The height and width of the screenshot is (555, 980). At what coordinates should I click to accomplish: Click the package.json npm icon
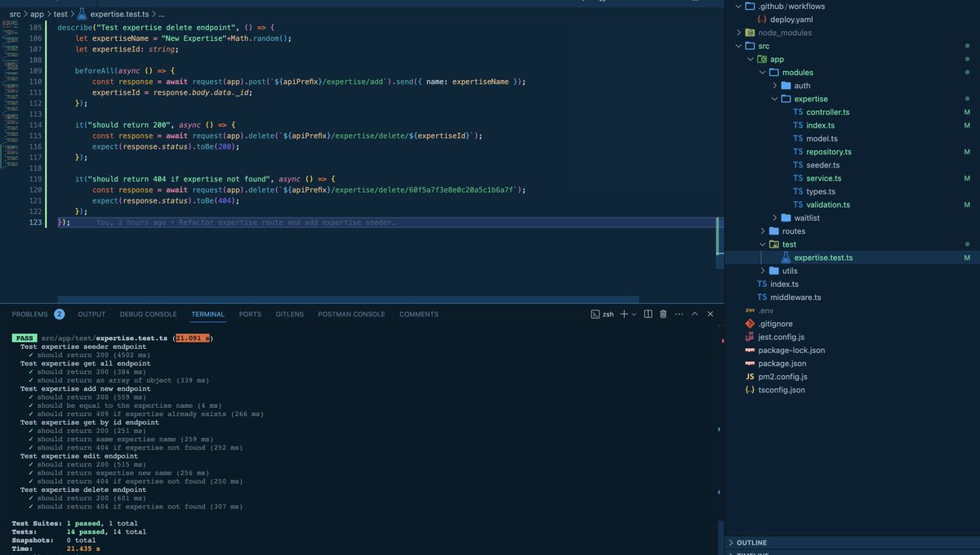click(750, 363)
